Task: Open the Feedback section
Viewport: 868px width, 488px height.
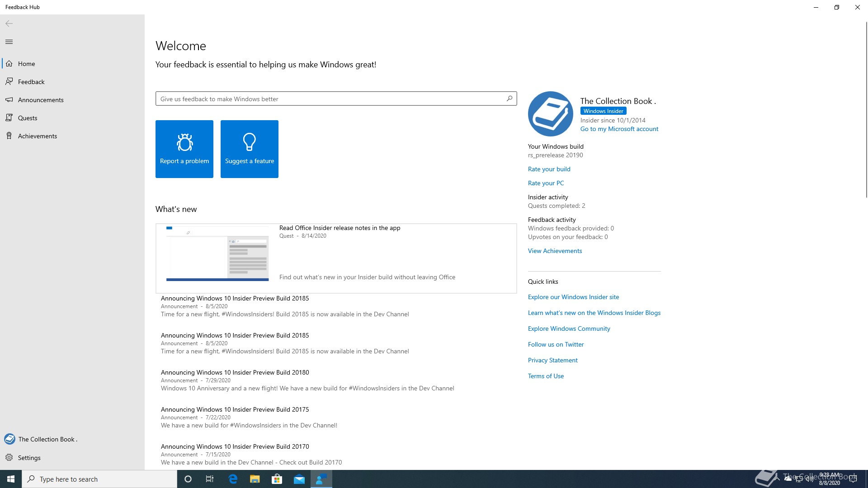Action: pyautogui.click(x=72, y=82)
